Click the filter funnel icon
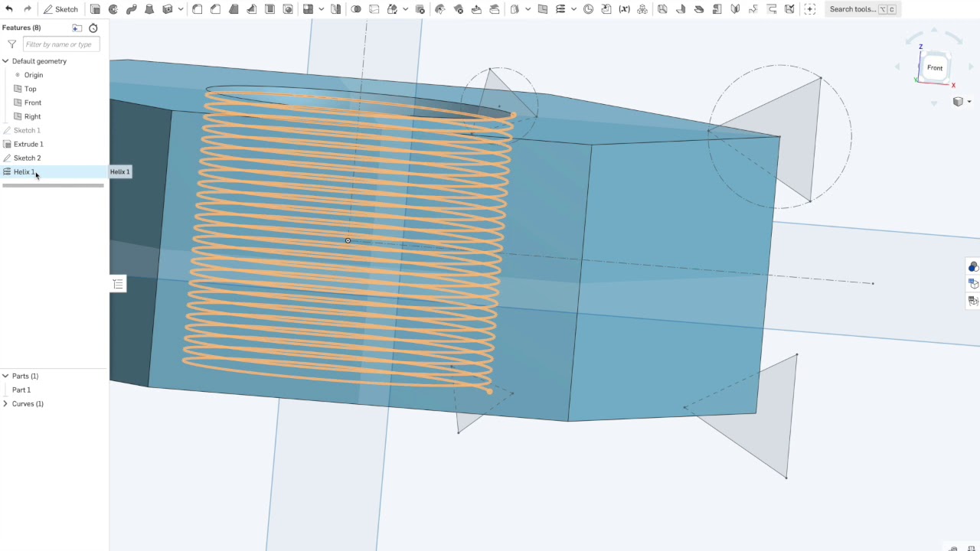Viewport: 980px width, 551px height. [11, 44]
